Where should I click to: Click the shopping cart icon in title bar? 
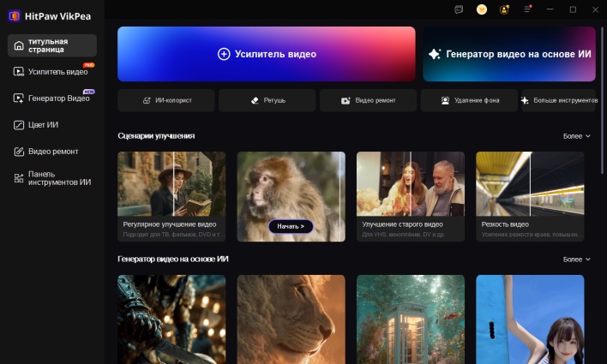[482, 9]
